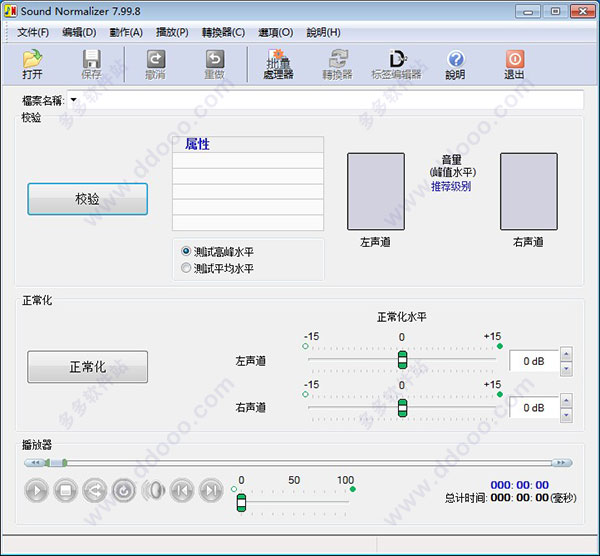Click the 左声道 volume level meter
This screenshot has height=556, width=600.
[376, 191]
